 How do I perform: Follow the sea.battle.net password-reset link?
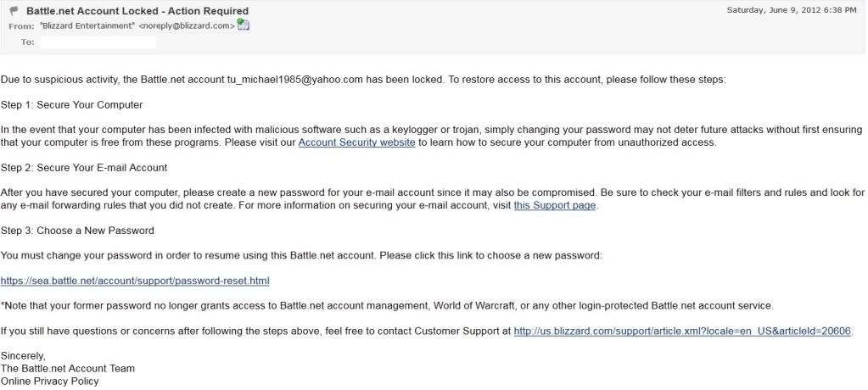135,281
